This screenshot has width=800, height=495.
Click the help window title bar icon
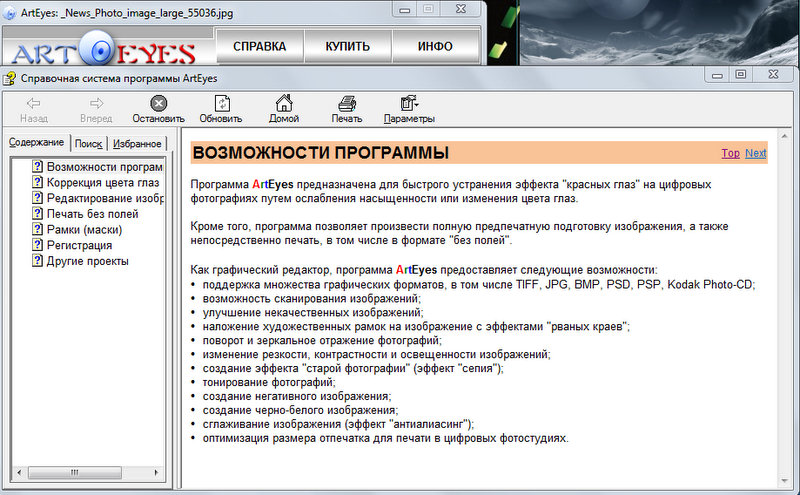(9, 79)
